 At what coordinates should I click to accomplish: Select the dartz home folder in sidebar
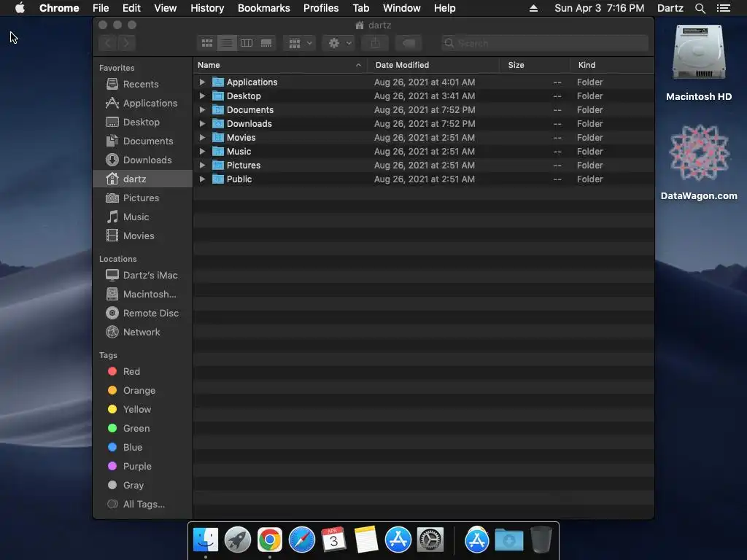tap(142, 179)
